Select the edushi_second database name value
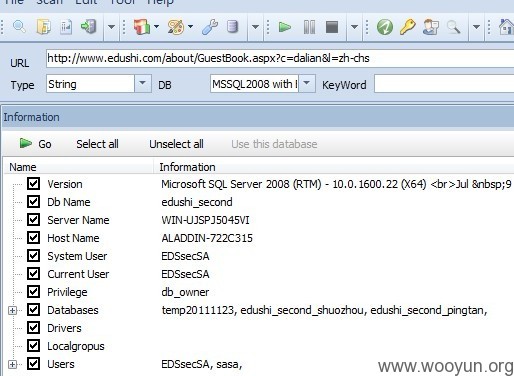Screen dimensions: 514x376 click(x=197, y=202)
